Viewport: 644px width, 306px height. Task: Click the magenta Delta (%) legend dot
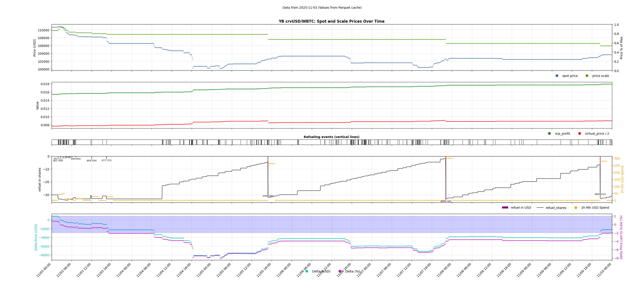click(x=340, y=271)
